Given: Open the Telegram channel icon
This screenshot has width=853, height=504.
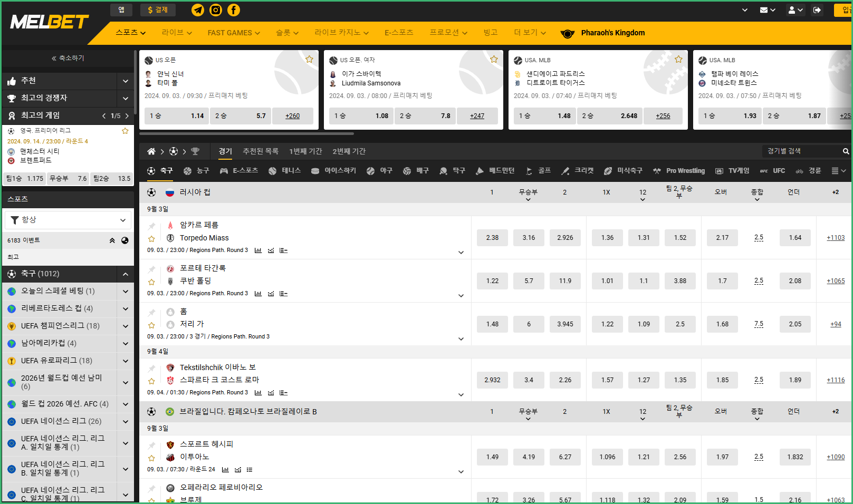Looking at the screenshot, I should [198, 10].
